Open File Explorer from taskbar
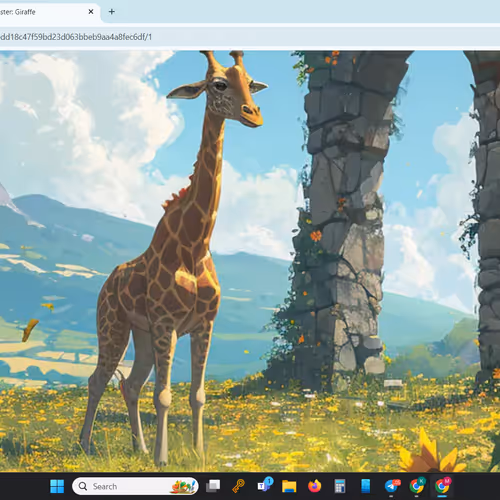500x500 pixels. click(x=289, y=486)
